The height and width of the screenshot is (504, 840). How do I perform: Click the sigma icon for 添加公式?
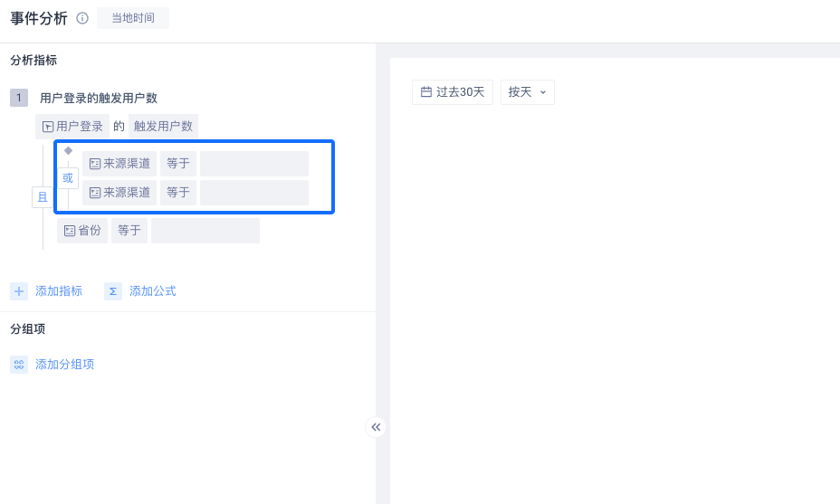[x=113, y=291]
